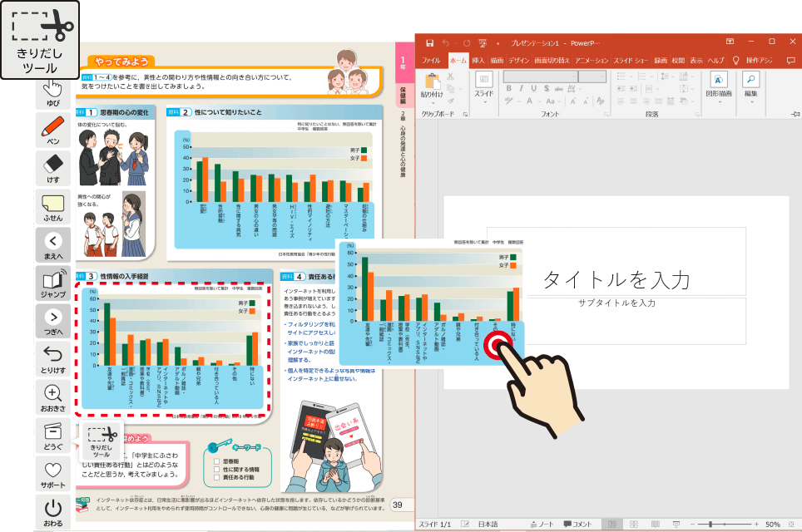Undo the last action with とりけす
This screenshot has width=802, height=532.
click(53, 359)
